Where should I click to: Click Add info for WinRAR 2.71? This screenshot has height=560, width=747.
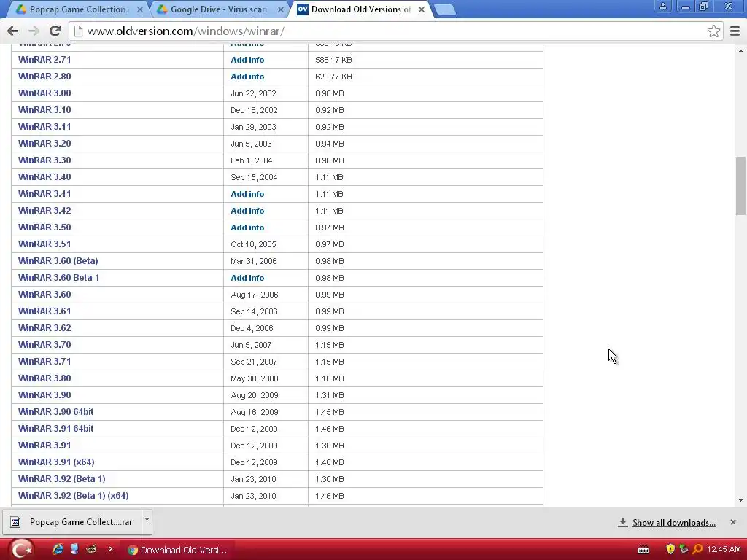247,60
